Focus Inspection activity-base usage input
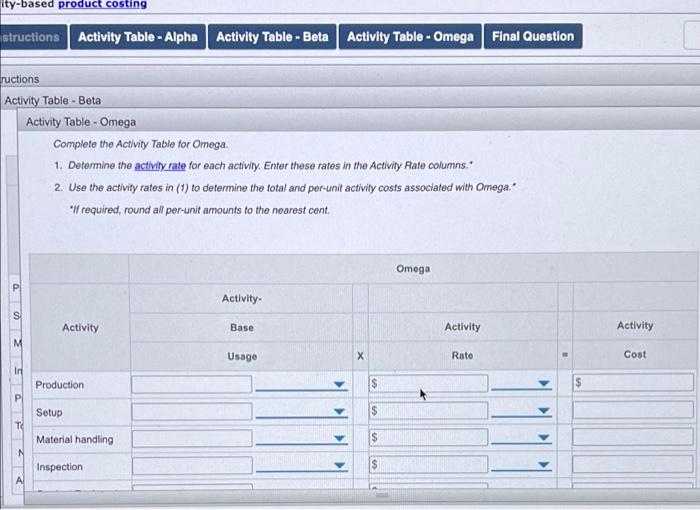The image size is (700, 510). (x=192, y=465)
